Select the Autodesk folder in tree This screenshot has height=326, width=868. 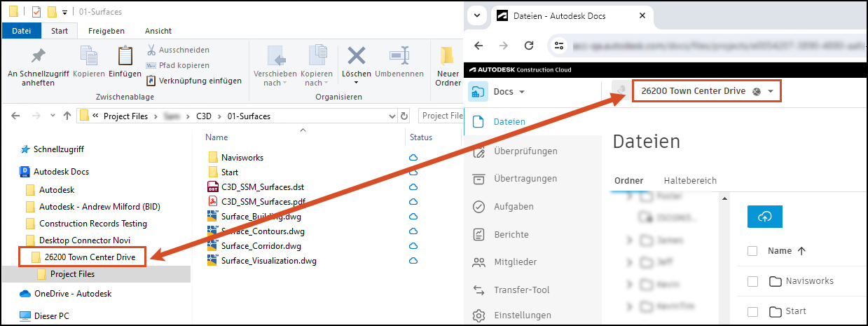(56, 189)
